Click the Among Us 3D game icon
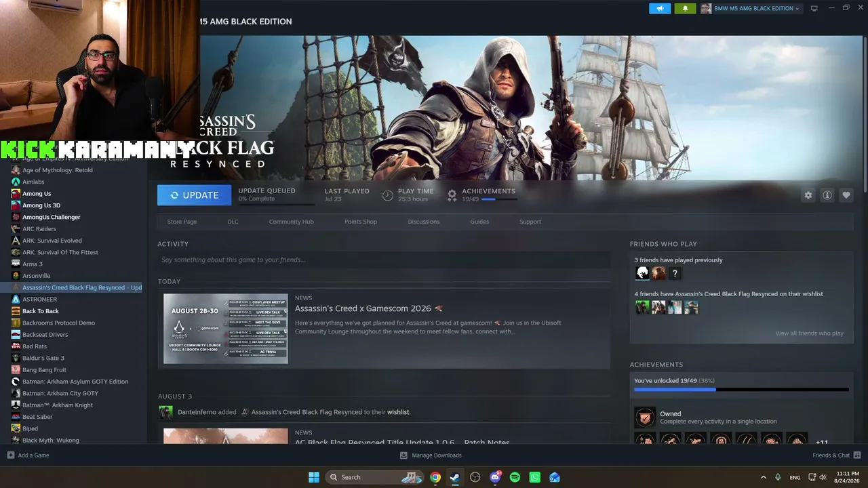This screenshot has width=868, height=488. tap(16, 205)
